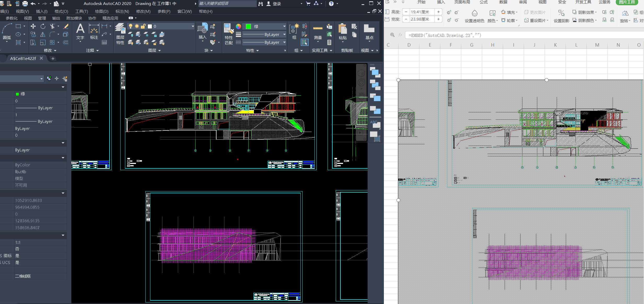Image resolution: width=644 pixels, height=304 pixels.
Task: Click the Rotate tool icon
Action: [43, 26]
